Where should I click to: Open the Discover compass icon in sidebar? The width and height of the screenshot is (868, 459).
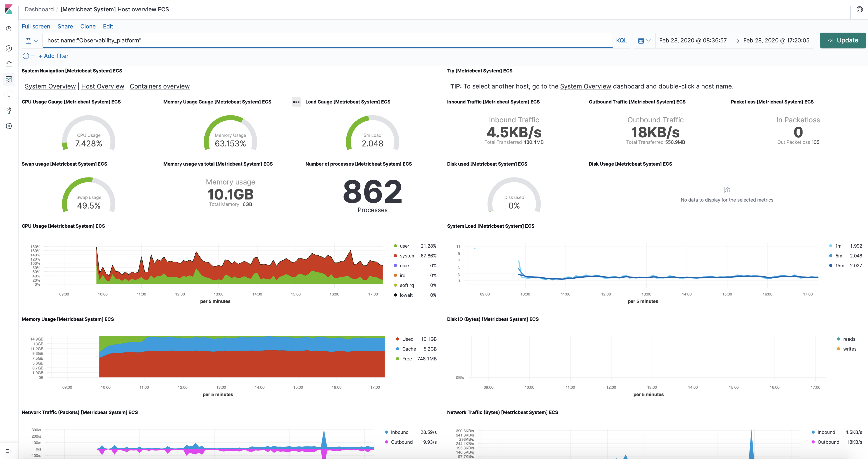[x=9, y=48]
